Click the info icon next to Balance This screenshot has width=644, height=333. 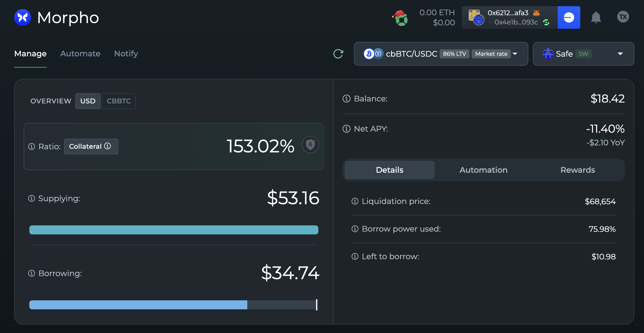pyautogui.click(x=346, y=99)
